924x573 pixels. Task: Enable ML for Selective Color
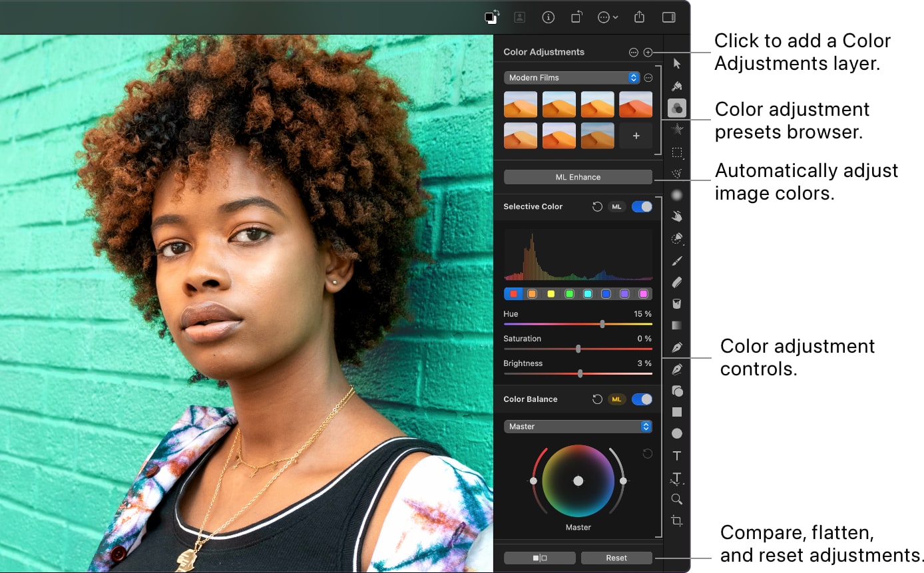click(x=616, y=207)
